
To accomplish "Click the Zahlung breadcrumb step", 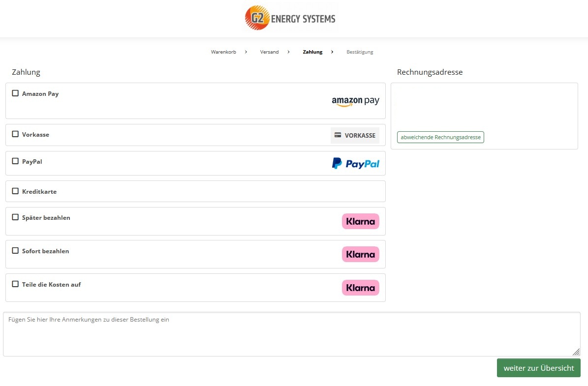I will tap(312, 52).
